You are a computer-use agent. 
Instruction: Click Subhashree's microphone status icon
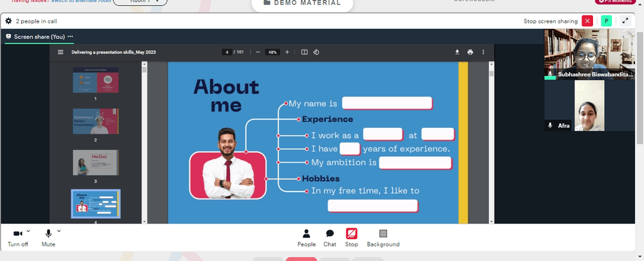pos(550,74)
